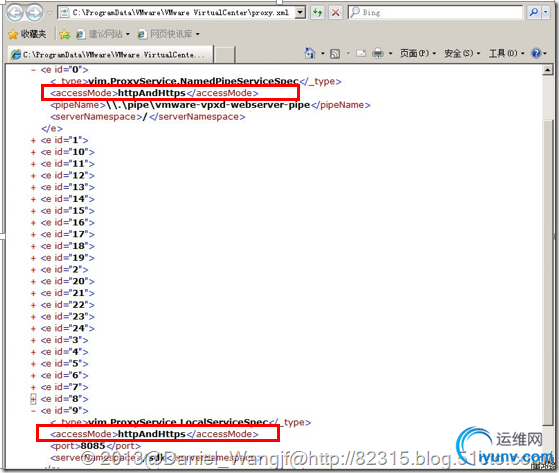Click the Read Mail icon

[x=361, y=54]
